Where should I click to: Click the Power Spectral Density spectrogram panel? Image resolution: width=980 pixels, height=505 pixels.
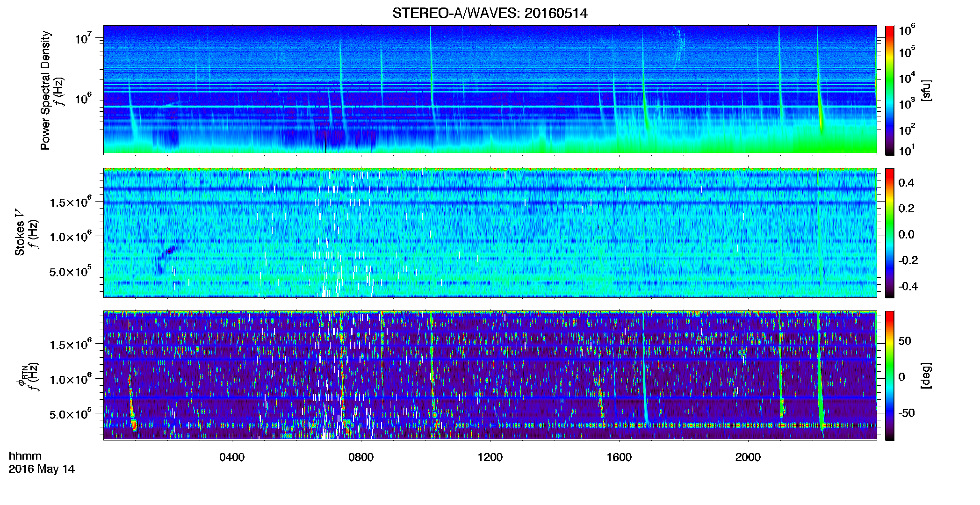tap(490, 90)
